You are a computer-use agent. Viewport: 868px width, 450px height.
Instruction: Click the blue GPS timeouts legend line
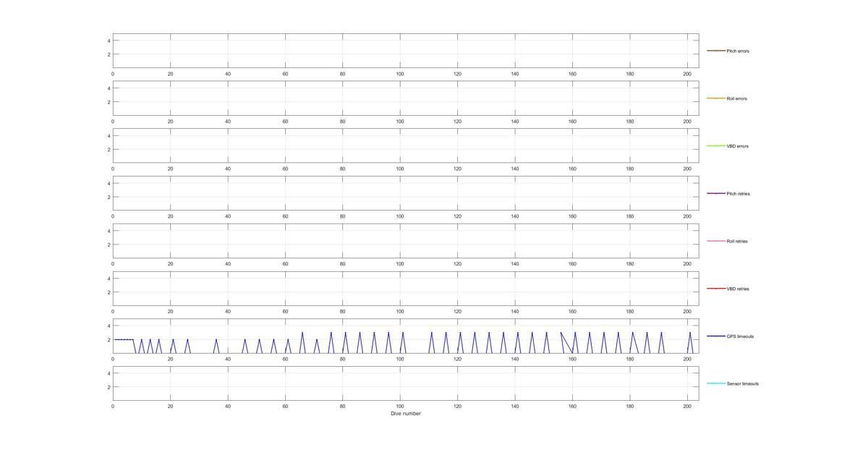(x=716, y=336)
